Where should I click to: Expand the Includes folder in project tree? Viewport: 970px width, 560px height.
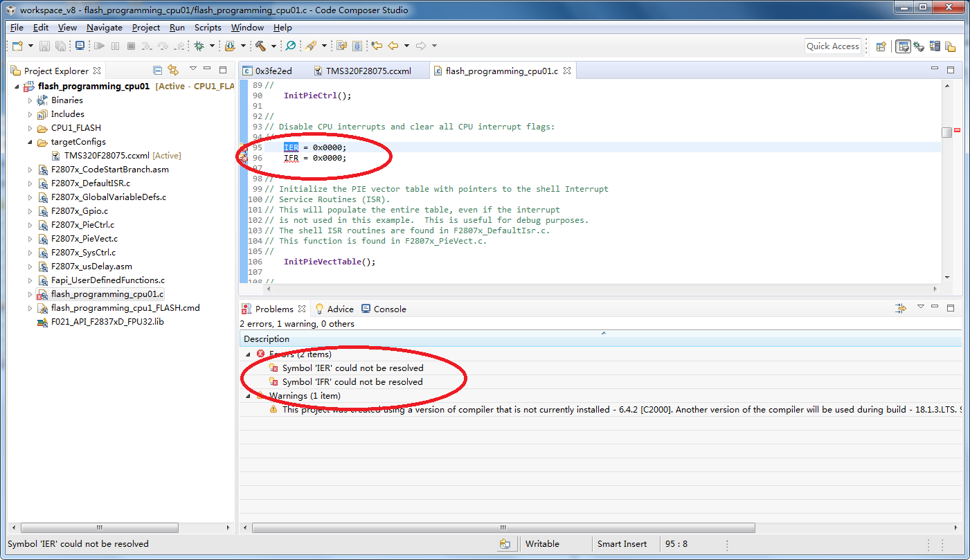pyautogui.click(x=30, y=114)
